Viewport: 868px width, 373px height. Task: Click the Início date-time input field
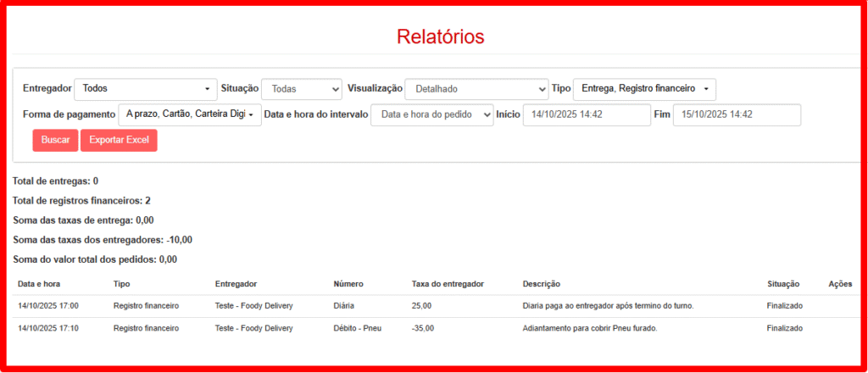coord(586,114)
